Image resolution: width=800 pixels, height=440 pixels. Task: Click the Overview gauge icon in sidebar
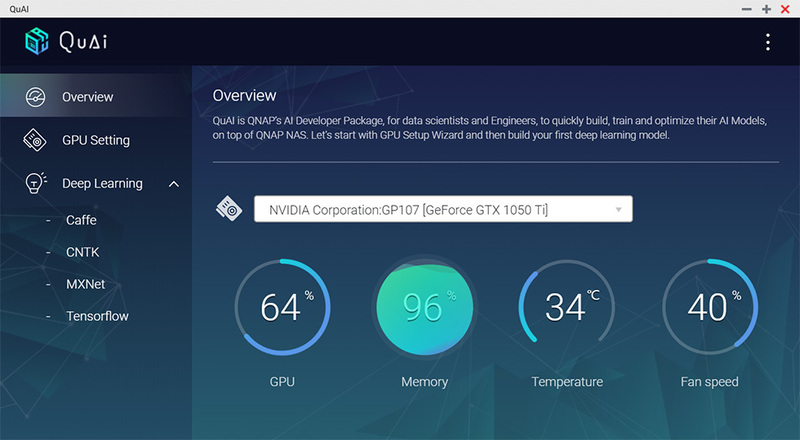35,97
